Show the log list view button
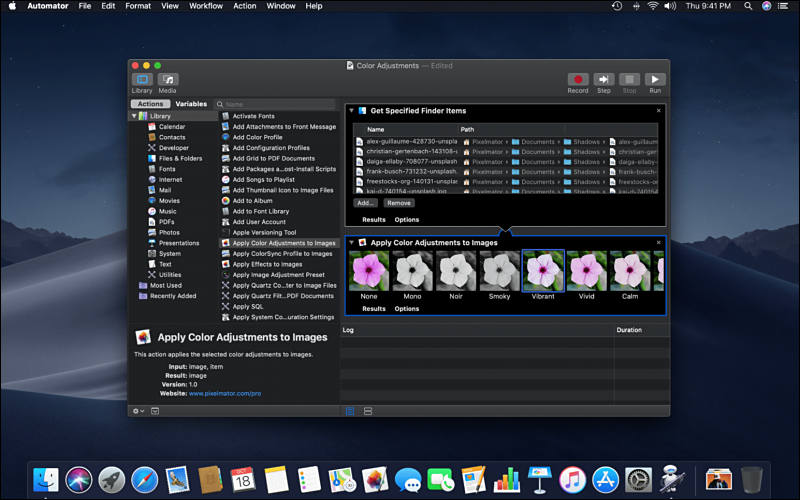Viewport: 800px width, 500px height. 350,411
